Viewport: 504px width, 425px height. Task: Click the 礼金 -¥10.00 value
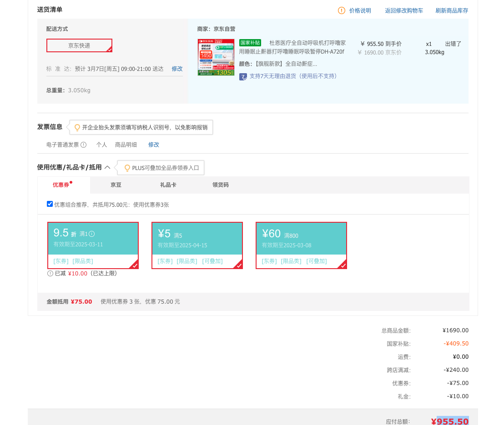point(458,396)
